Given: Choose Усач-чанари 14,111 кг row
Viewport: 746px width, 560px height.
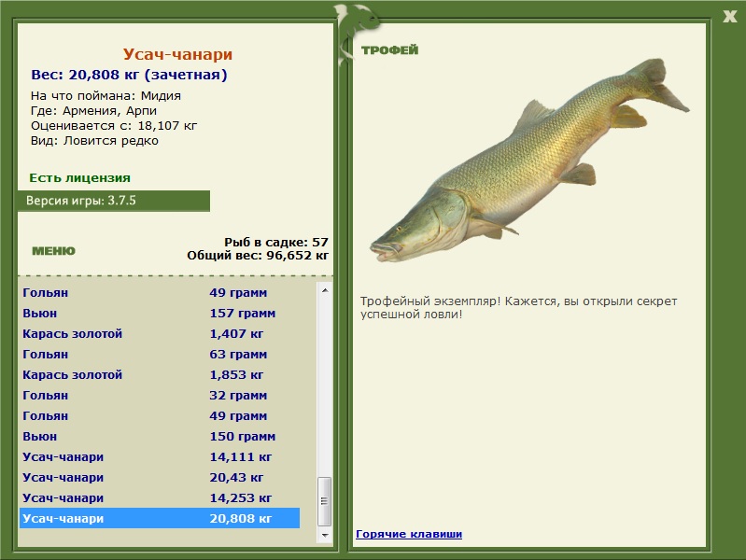Looking at the screenshot, I should pyautogui.click(x=159, y=457).
